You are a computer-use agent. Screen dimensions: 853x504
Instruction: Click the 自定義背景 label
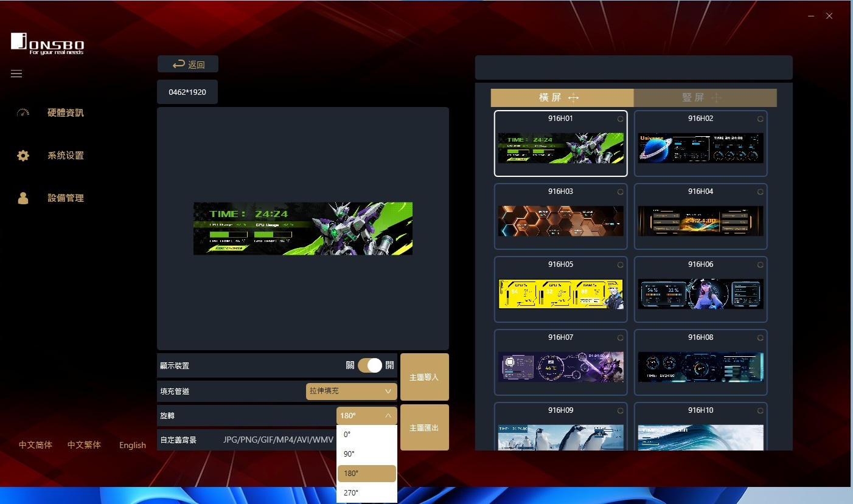tap(178, 440)
